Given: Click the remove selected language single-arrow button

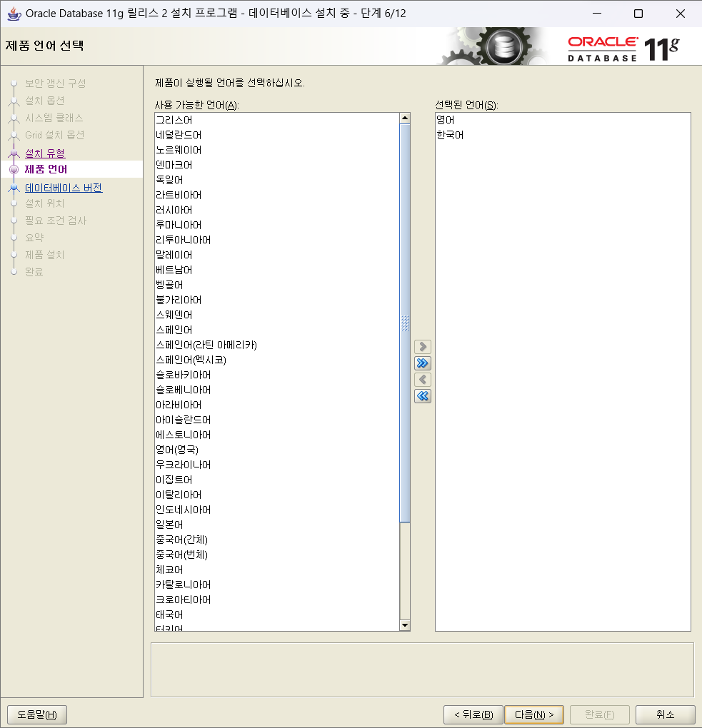Looking at the screenshot, I should 422,380.
